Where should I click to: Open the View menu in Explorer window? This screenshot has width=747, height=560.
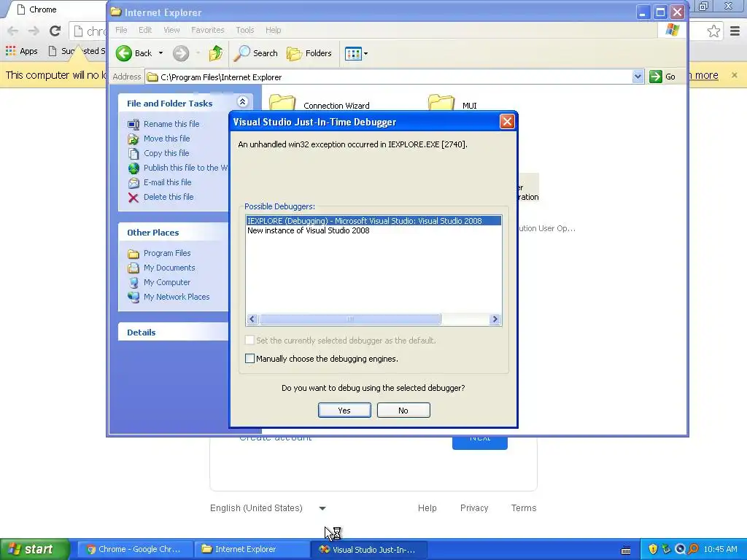[171, 30]
